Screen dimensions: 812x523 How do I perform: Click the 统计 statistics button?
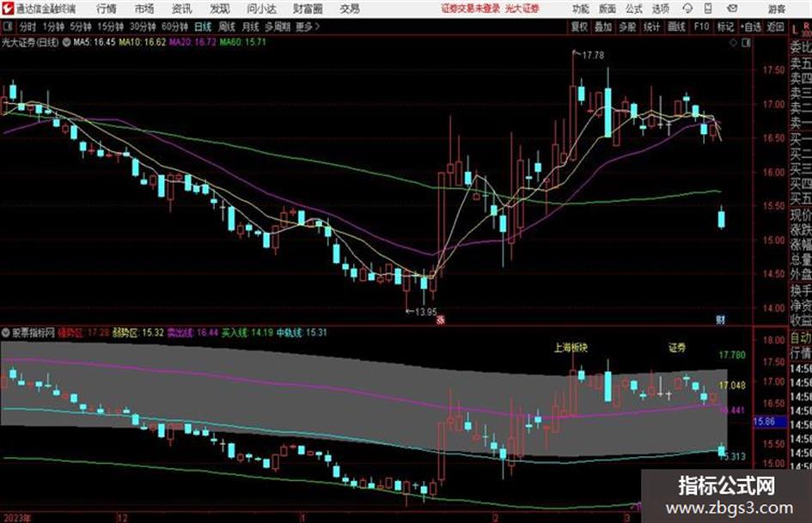tap(651, 27)
